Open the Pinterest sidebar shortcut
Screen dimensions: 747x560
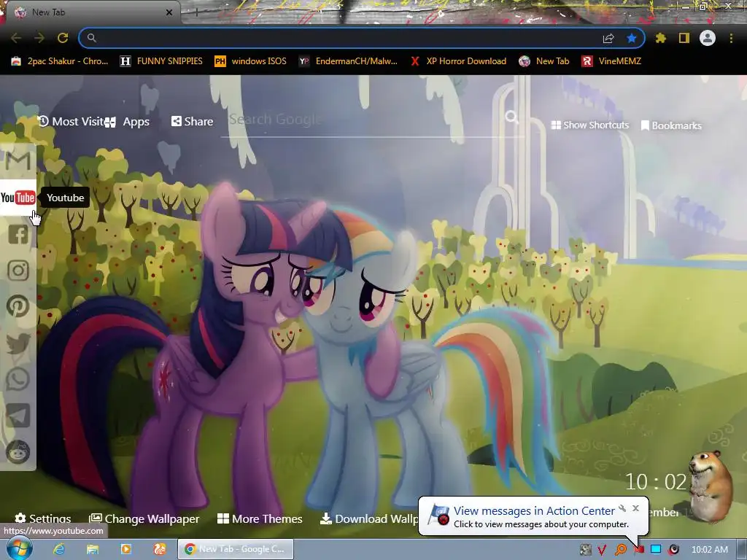(18, 306)
